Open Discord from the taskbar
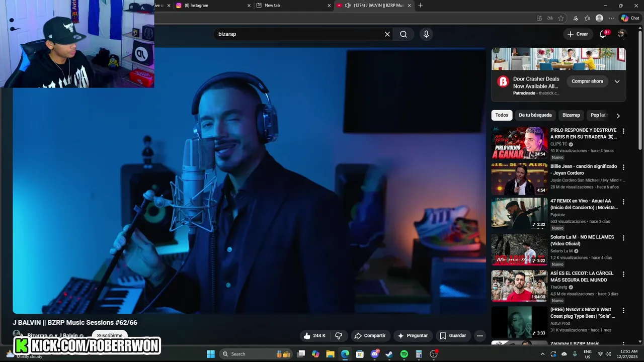The width and height of the screenshot is (644, 362). point(374,354)
